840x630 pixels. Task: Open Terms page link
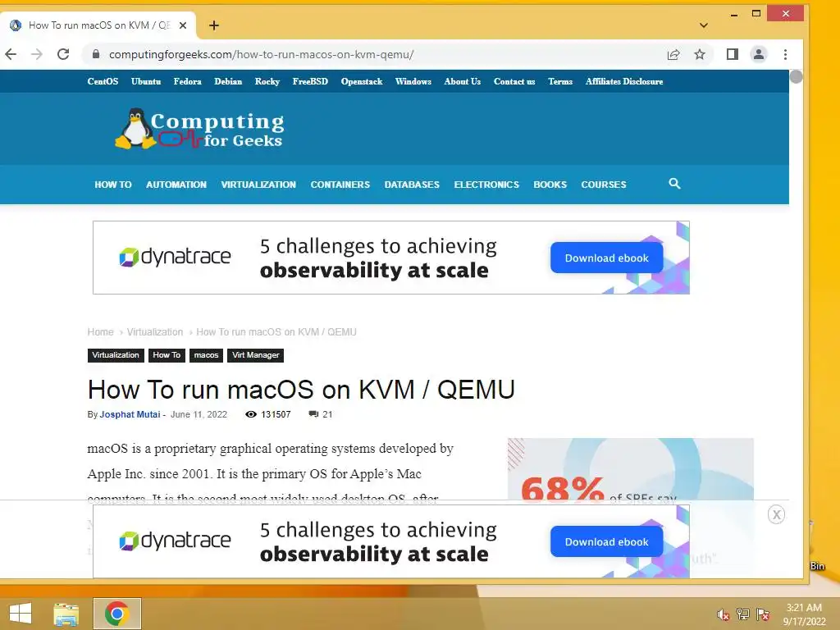(560, 81)
